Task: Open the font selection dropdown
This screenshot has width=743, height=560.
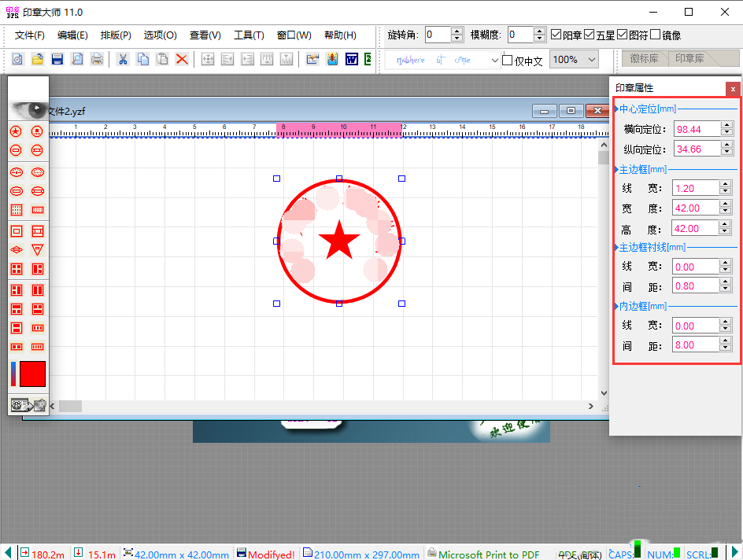Action: pos(494,60)
